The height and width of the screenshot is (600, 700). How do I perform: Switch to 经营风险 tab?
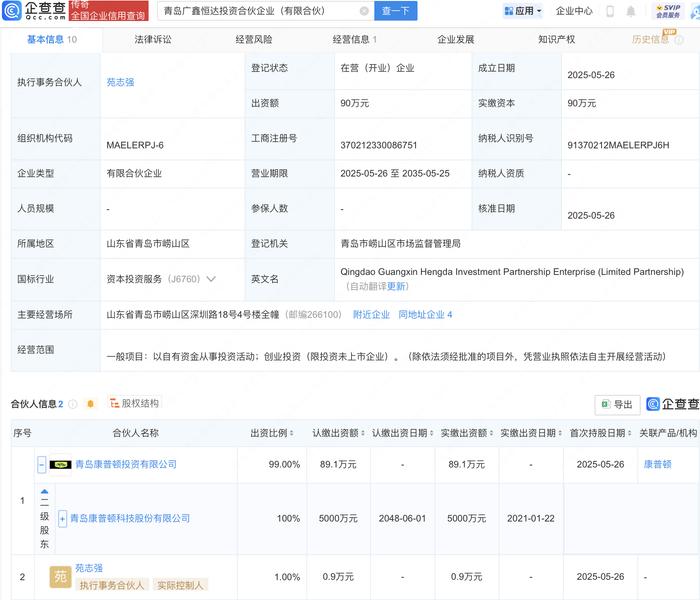(x=254, y=39)
